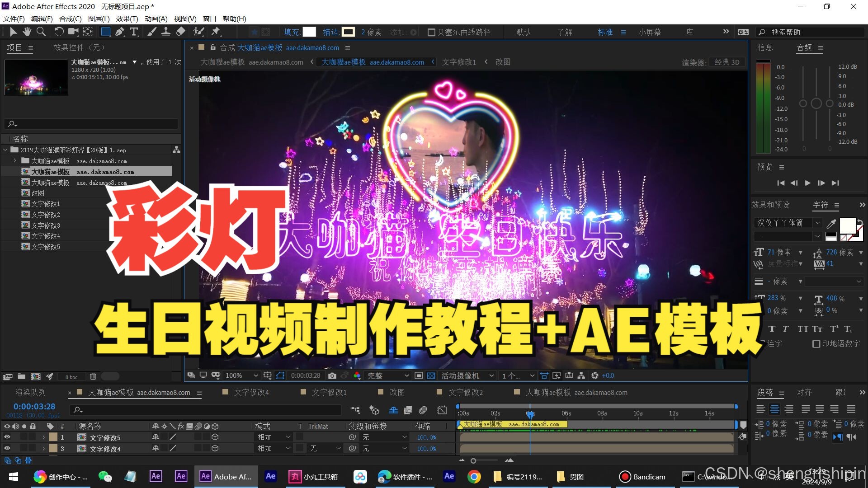
Task: Open the 效果(T) menu
Action: (127, 19)
